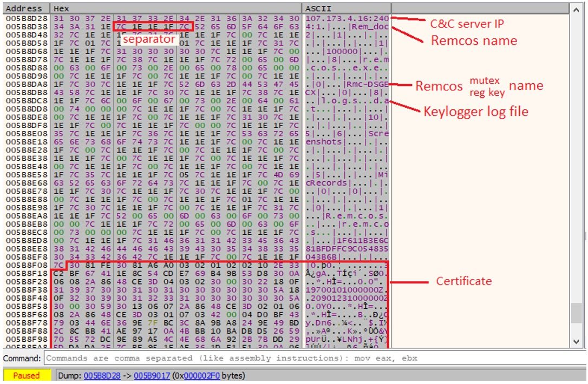The image size is (588, 384).
Task: Focus the Command input field
Action: [314, 359]
